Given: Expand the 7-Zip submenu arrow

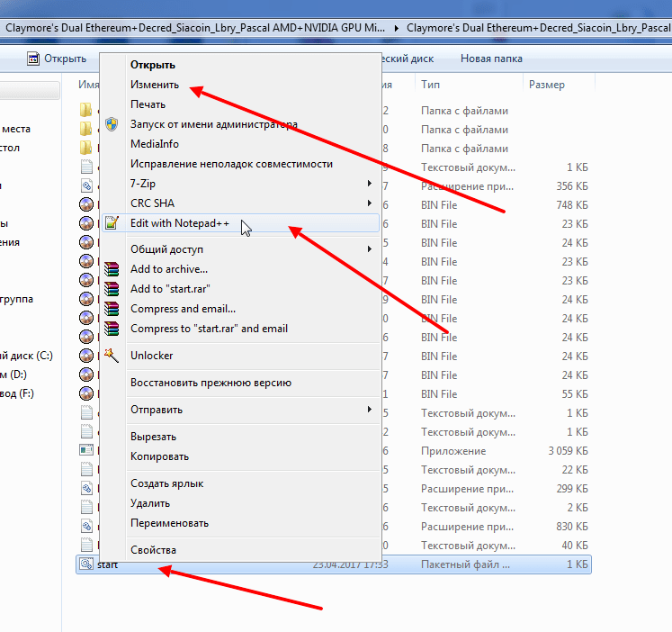Looking at the screenshot, I should [370, 184].
